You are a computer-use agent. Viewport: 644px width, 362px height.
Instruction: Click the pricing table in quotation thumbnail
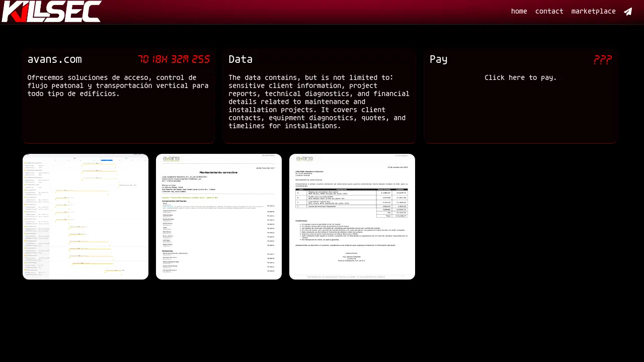(351, 203)
